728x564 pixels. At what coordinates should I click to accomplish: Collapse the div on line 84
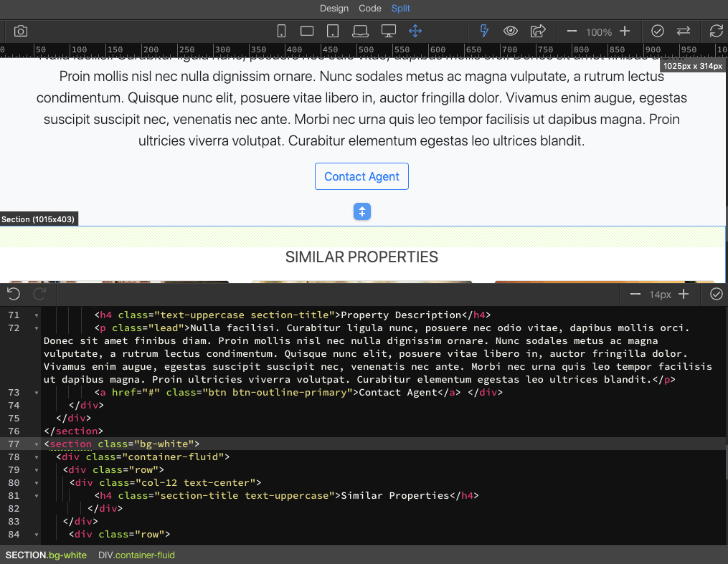(x=37, y=534)
